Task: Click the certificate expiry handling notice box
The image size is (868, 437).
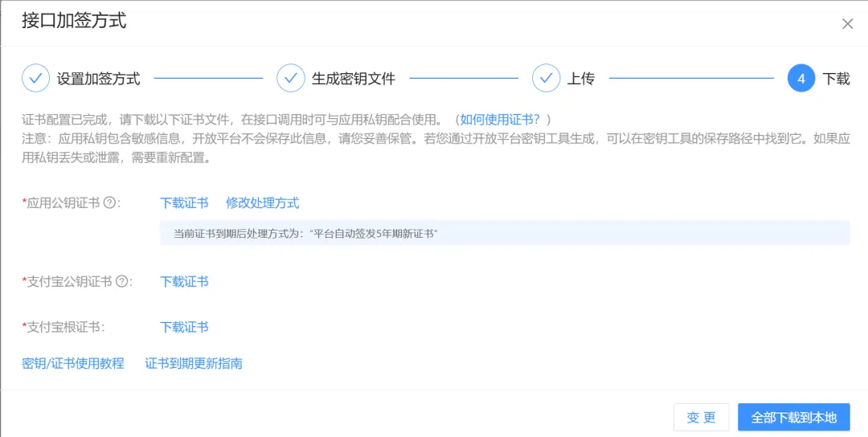Action: 505,234
